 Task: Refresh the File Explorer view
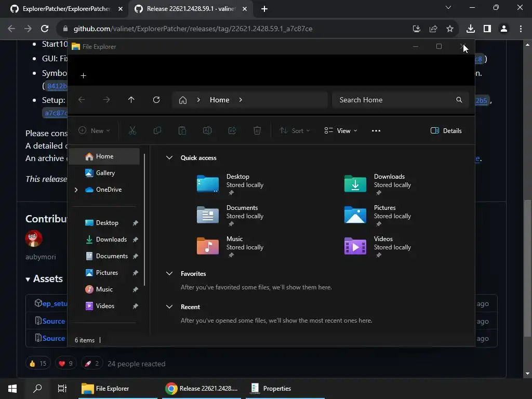[156, 100]
